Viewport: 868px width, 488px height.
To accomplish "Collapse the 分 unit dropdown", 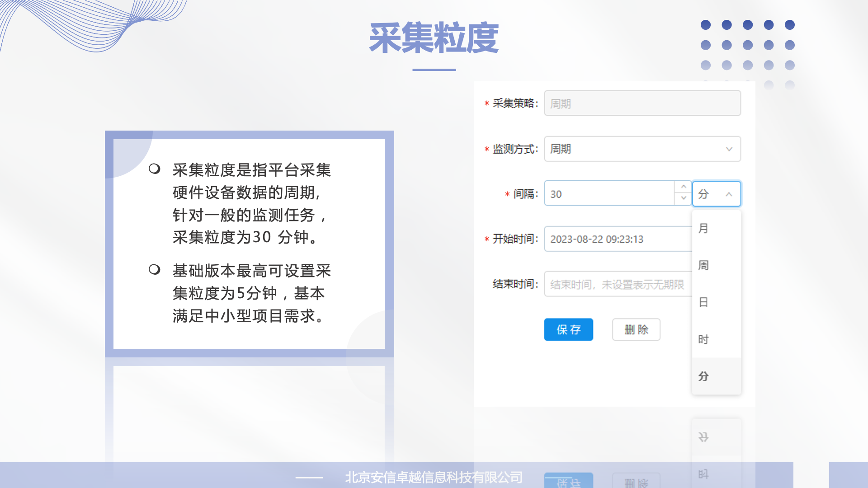I will [x=728, y=194].
